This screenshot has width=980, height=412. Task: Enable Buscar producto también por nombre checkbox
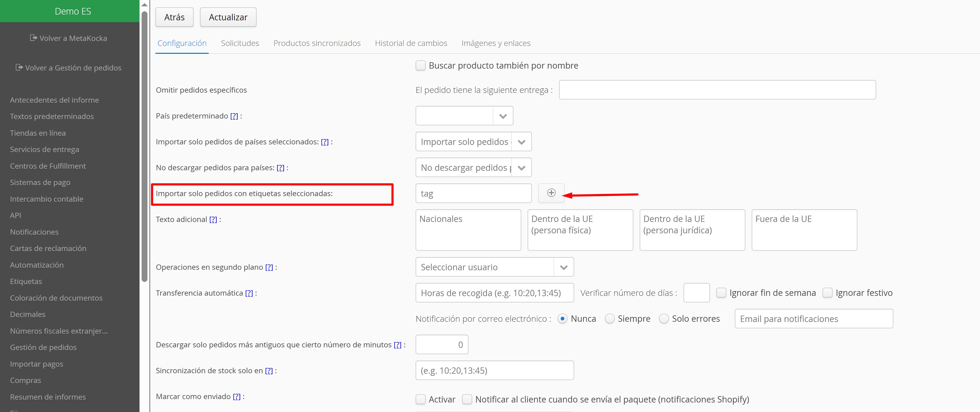point(420,65)
